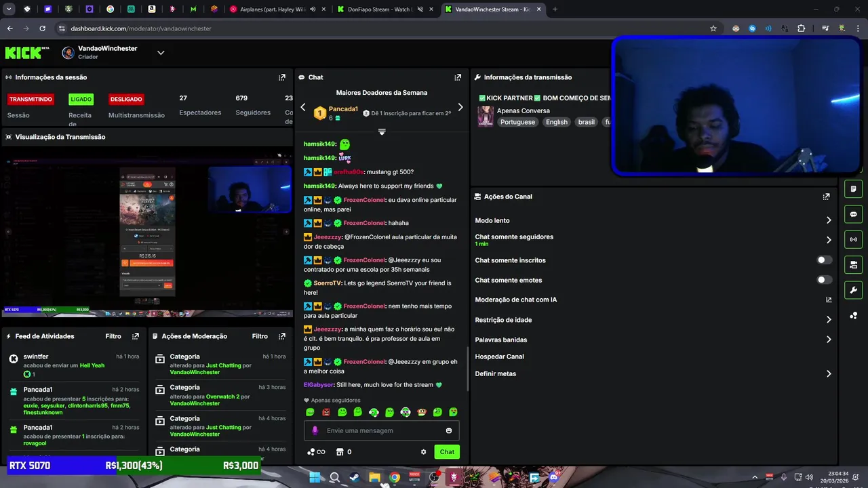Pop out the Ações do Canal panel
This screenshot has height=488, width=868.
[826, 197]
